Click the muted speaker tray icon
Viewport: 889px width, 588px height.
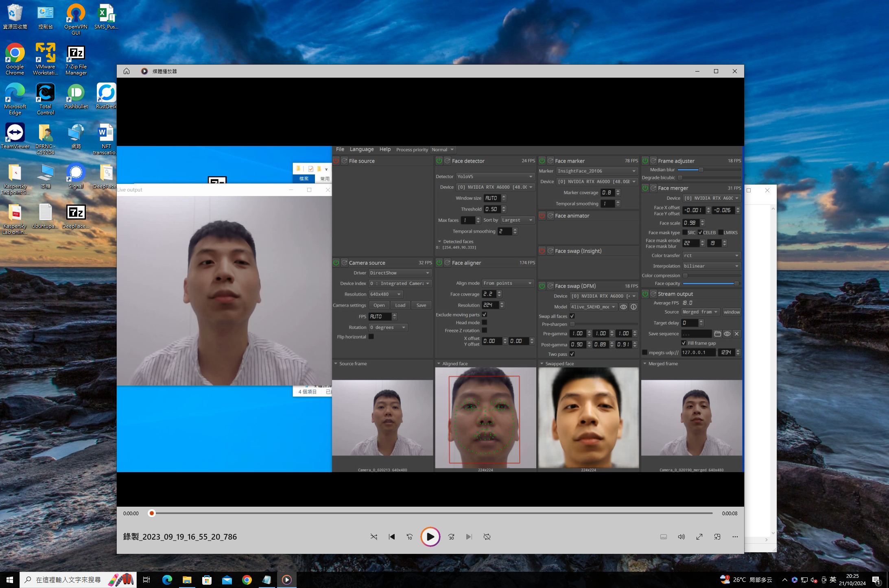pos(814,580)
